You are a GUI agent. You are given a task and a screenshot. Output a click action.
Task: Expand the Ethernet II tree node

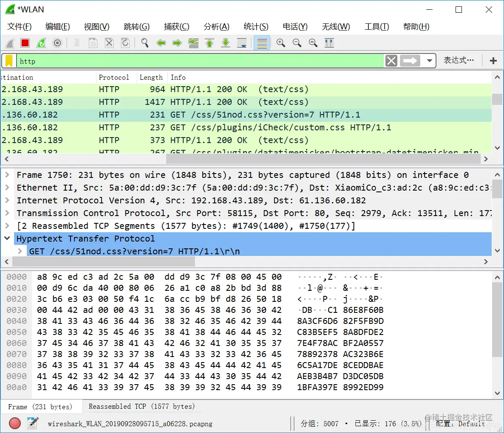(x=7, y=188)
